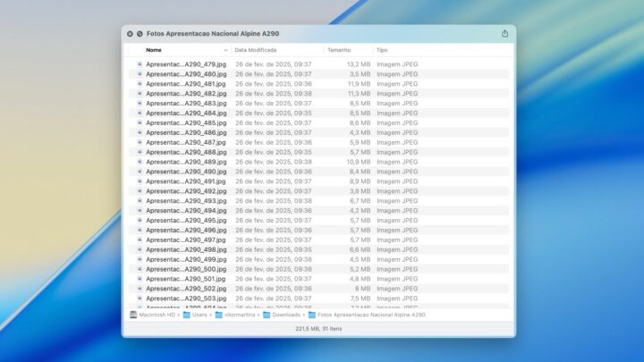Click the JPEG icon of A290_499.jpg
Viewport: 644px width, 362px height.
point(140,259)
